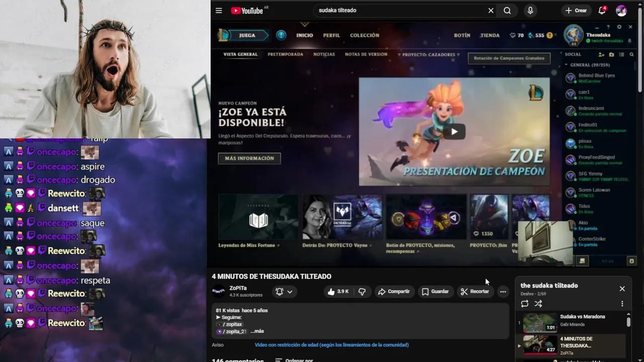This screenshot has width=644, height=362.
Task: Dislike the video
Action: click(362, 292)
